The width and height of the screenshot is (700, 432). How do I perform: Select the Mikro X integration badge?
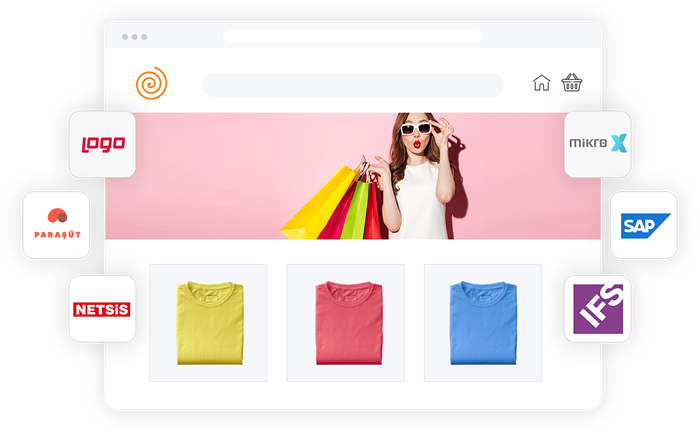coord(598,144)
